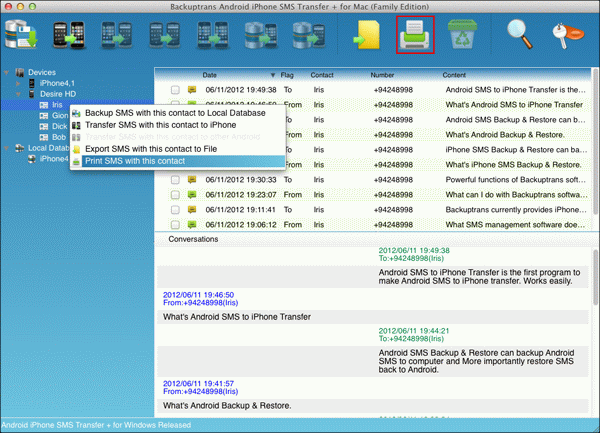Click the icon beside Export SMS menu entry
Screen dimensions: 600x433
tap(77, 149)
